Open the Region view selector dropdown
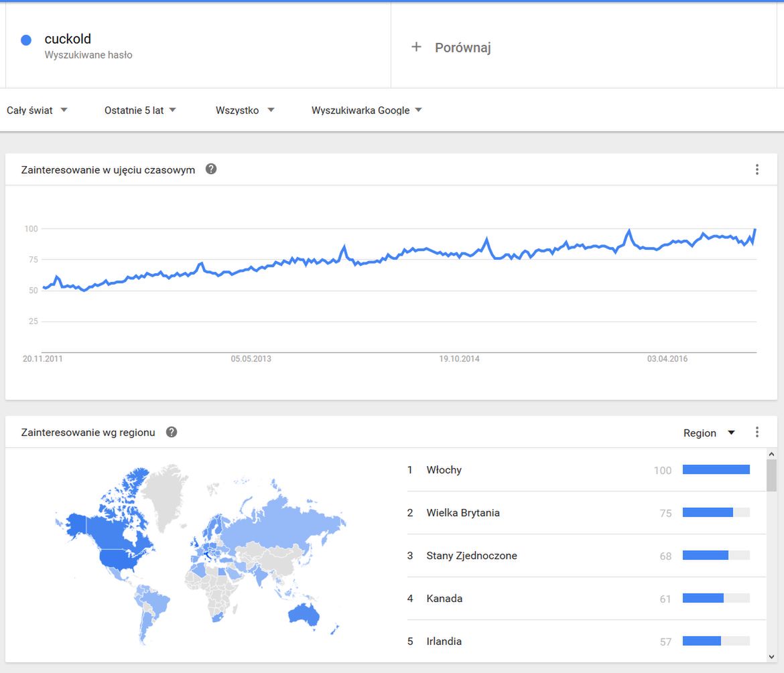784x673 pixels. 709,433
